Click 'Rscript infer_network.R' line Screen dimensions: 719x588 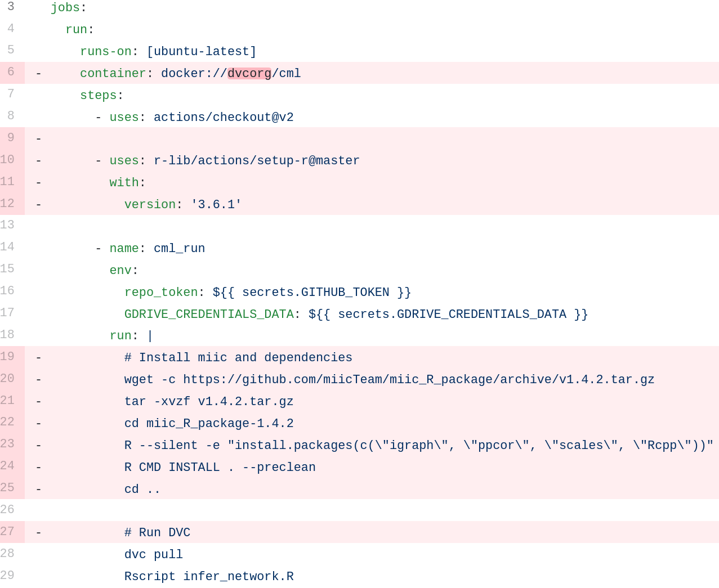tap(209, 577)
